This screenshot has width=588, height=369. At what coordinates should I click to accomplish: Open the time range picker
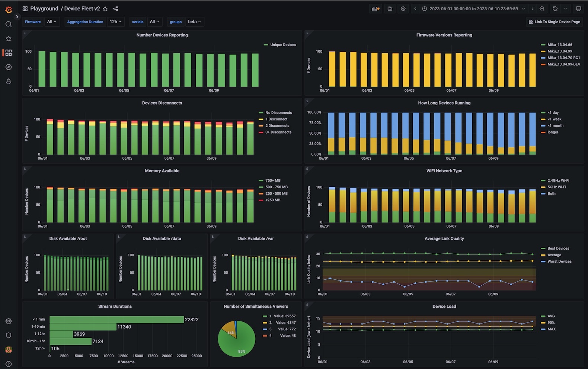coord(473,9)
